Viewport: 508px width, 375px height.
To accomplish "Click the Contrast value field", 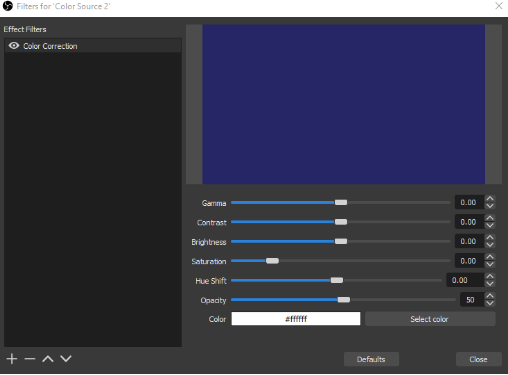I will tap(470, 222).
